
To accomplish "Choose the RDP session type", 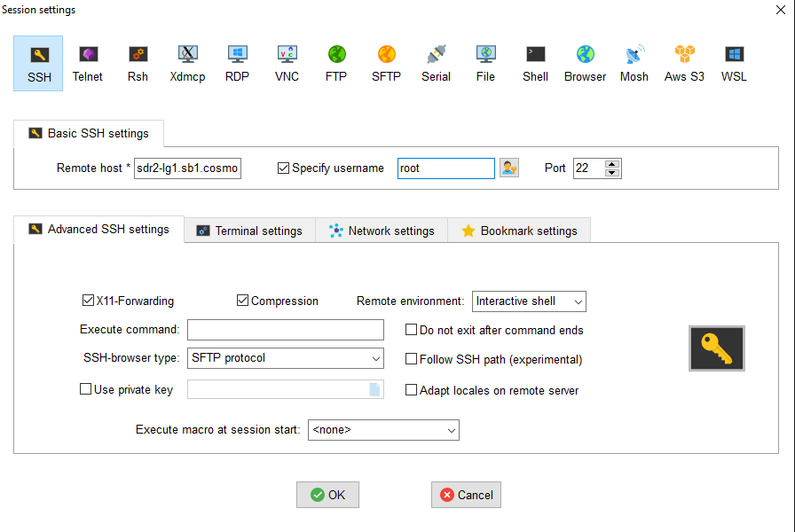I will (x=237, y=63).
